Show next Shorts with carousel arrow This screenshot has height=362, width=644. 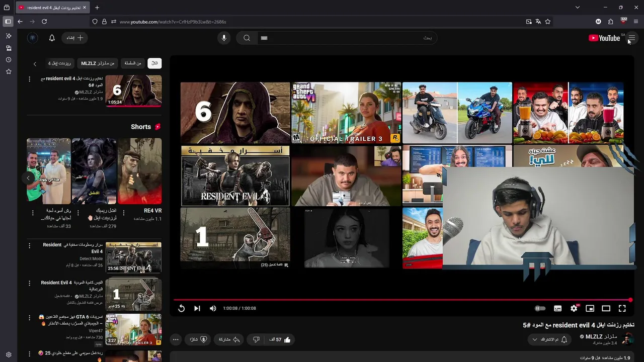28,178
